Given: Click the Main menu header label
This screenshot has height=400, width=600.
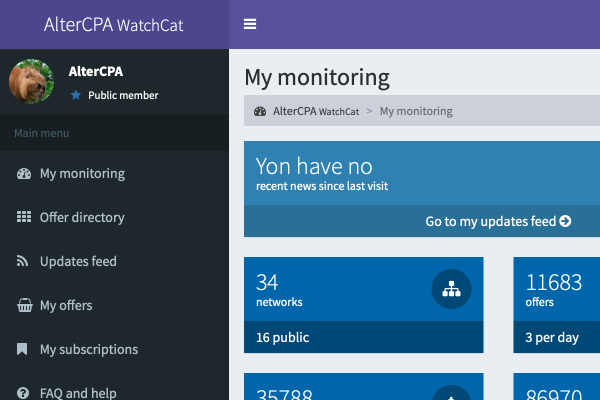Looking at the screenshot, I should pos(42,133).
